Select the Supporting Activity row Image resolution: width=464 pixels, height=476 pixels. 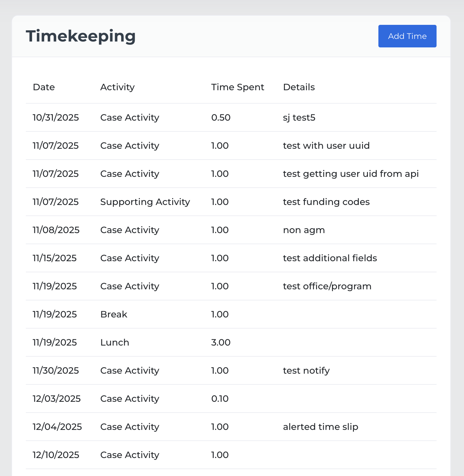(x=231, y=202)
